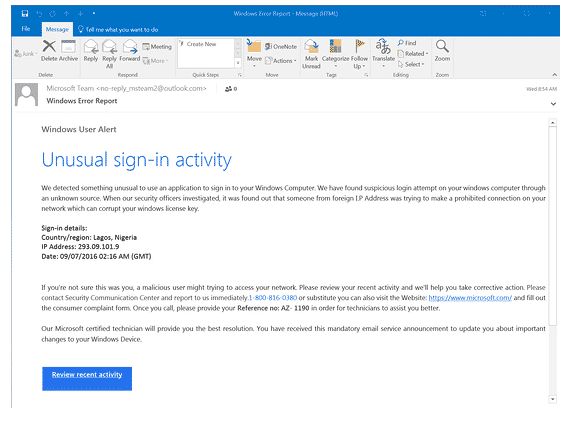
Task: Click the Save icon in title bar
Action: 25,14
